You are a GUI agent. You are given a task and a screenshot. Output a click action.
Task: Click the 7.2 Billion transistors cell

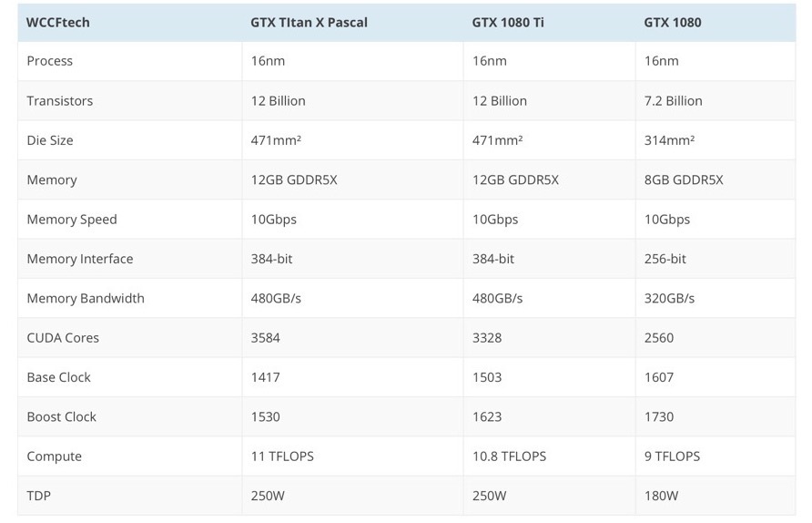(673, 101)
